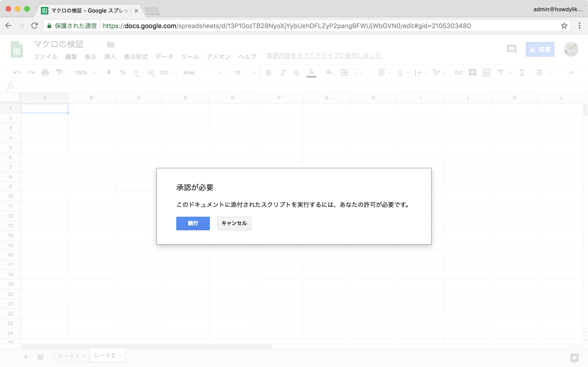Click the Chrome address bar URL
This screenshot has width=588, height=367.
point(286,26)
